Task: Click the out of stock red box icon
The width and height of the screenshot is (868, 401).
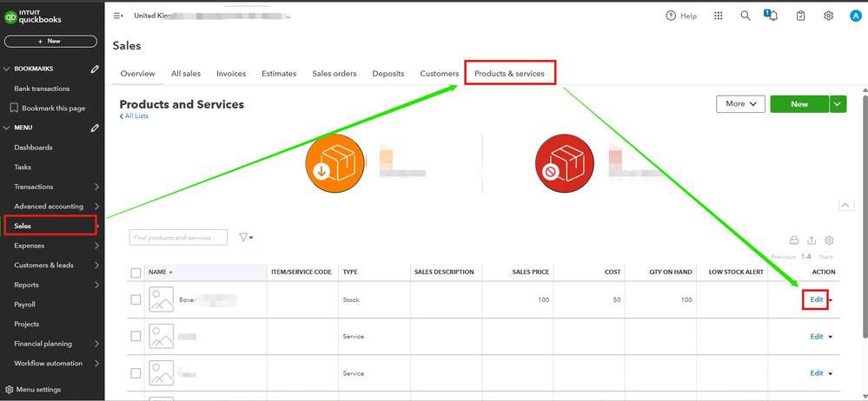Action: [x=565, y=163]
